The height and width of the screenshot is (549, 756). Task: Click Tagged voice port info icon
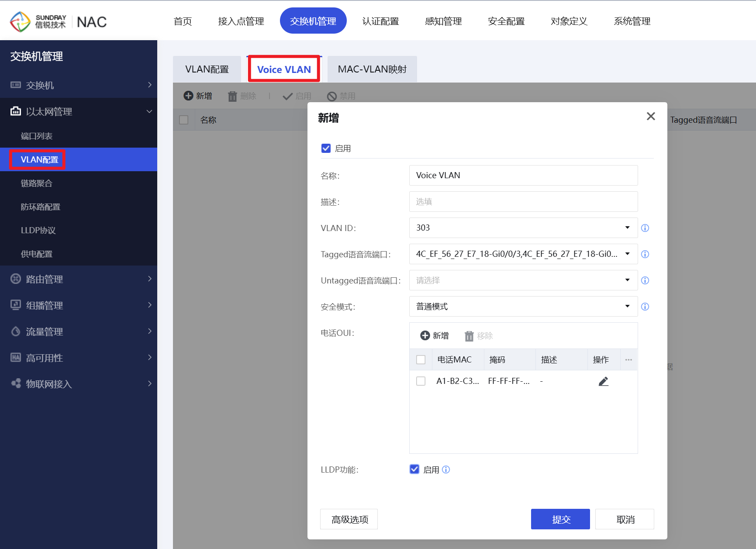(645, 254)
